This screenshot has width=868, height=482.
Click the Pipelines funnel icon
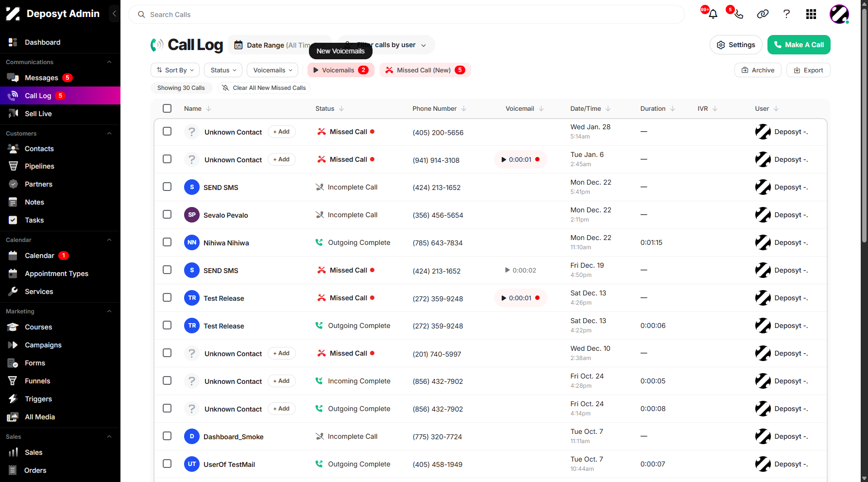(x=13, y=166)
